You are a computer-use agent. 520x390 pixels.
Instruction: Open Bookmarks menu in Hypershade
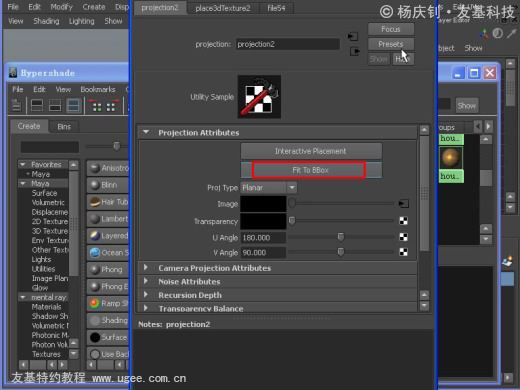(x=98, y=89)
